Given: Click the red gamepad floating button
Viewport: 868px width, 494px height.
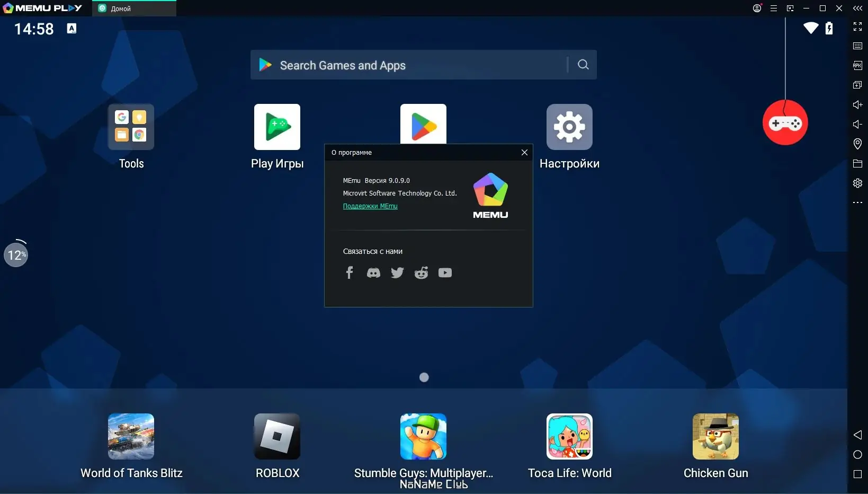Looking at the screenshot, I should 785,123.
